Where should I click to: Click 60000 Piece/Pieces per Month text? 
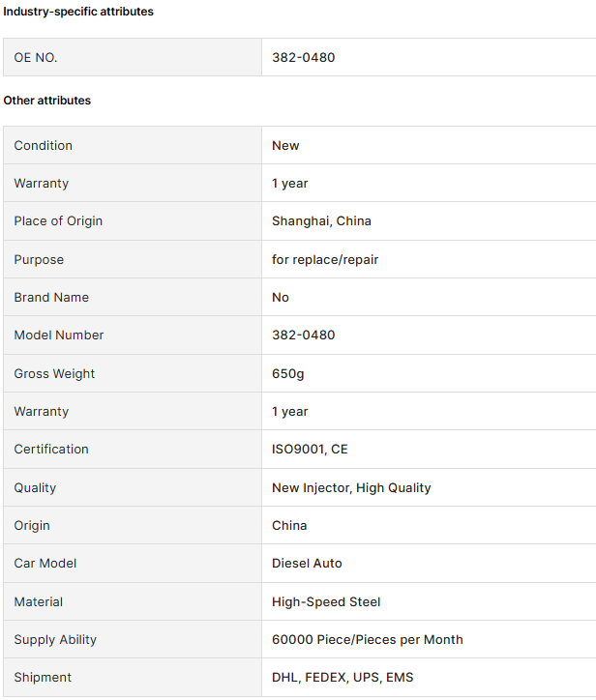[x=368, y=640]
